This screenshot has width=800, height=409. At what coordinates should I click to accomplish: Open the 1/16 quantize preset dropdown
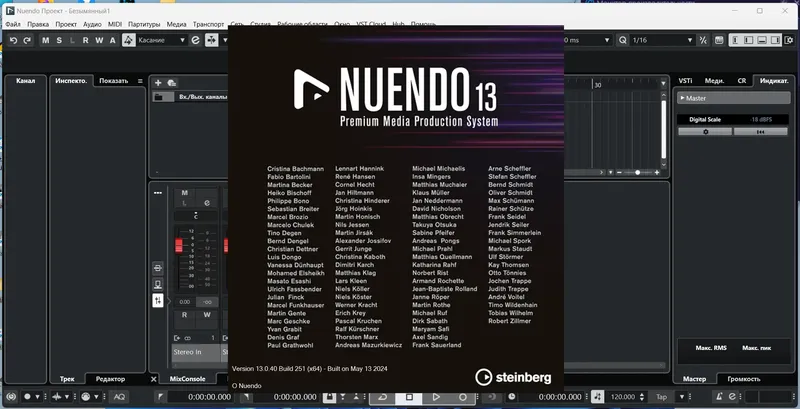click(662, 40)
